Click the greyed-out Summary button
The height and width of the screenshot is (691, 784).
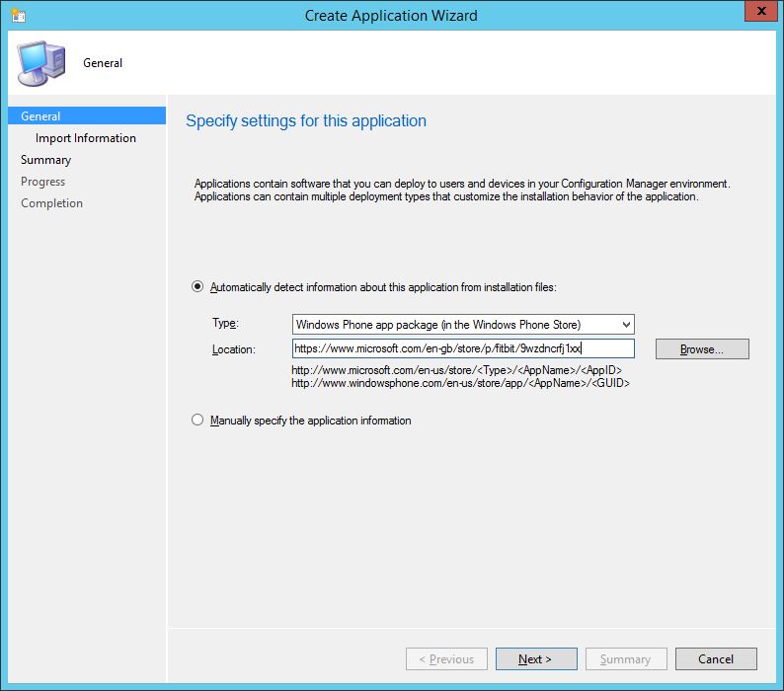tap(626, 659)
